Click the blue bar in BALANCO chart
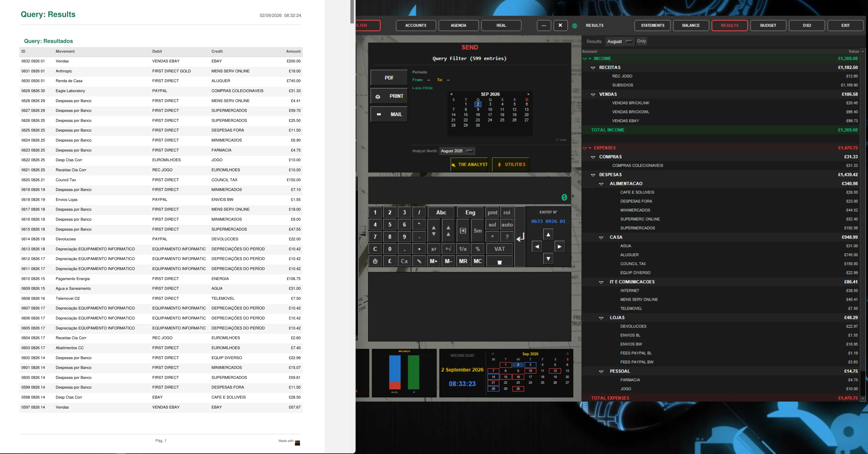Viewport: 868px width, 454px height. [x=395, y=369]
